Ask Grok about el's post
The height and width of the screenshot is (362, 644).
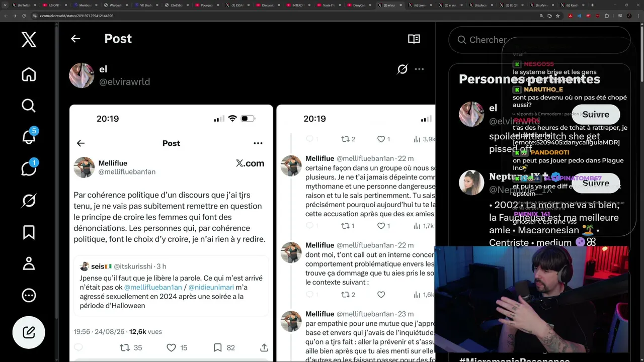pos(402,69)
